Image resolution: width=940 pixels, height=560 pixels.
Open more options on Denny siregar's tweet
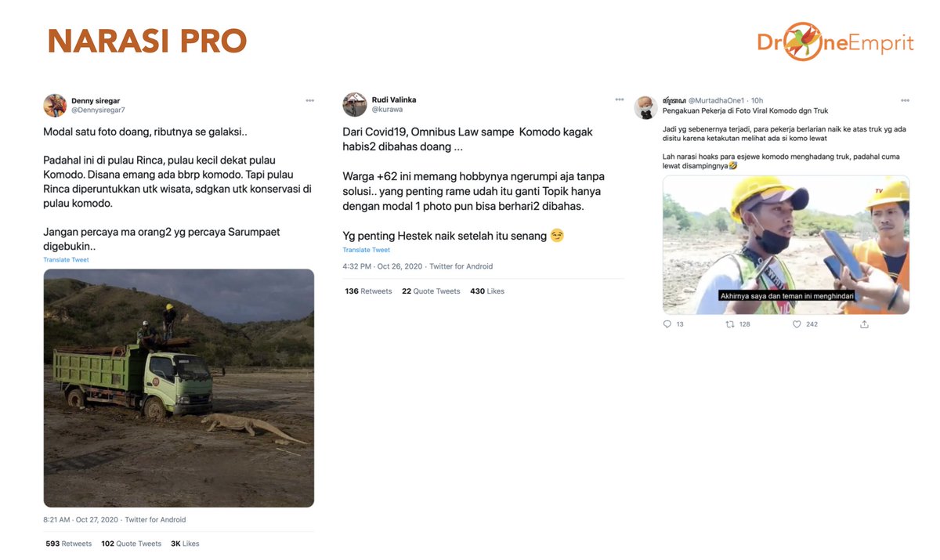[310, 101]
